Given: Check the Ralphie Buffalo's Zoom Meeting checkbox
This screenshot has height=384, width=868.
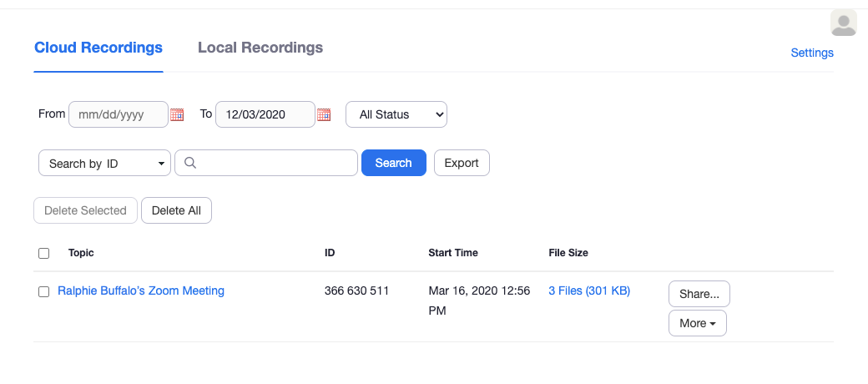Looking at the screenshot, I should pos(44,291).
